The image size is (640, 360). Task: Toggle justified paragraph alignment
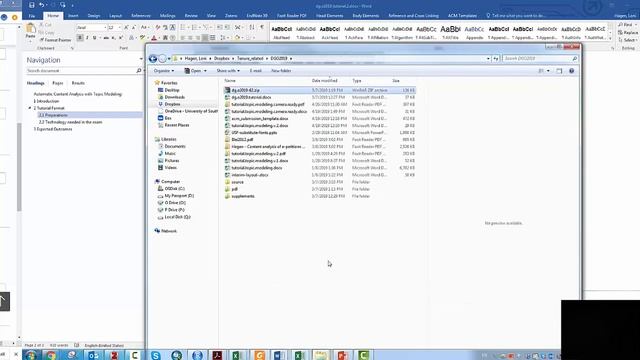(x=204, y=38)
